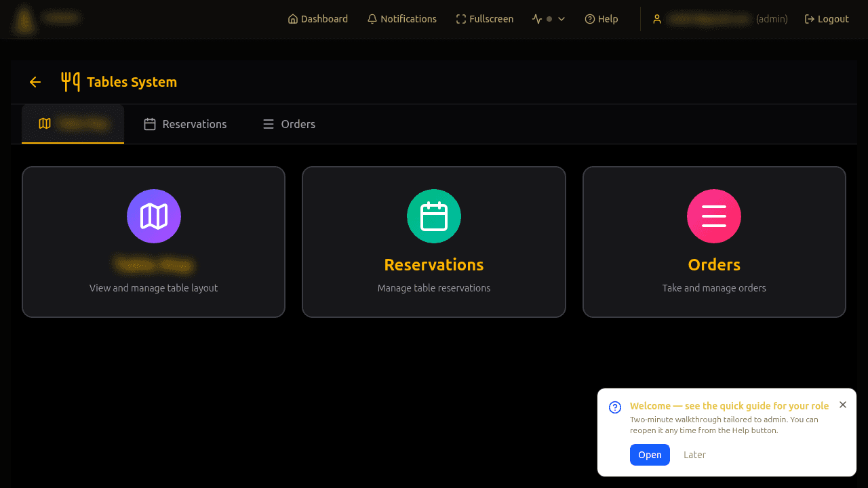Click the user profile icon
The image size is (868, 488).
[x=656, y=19]
